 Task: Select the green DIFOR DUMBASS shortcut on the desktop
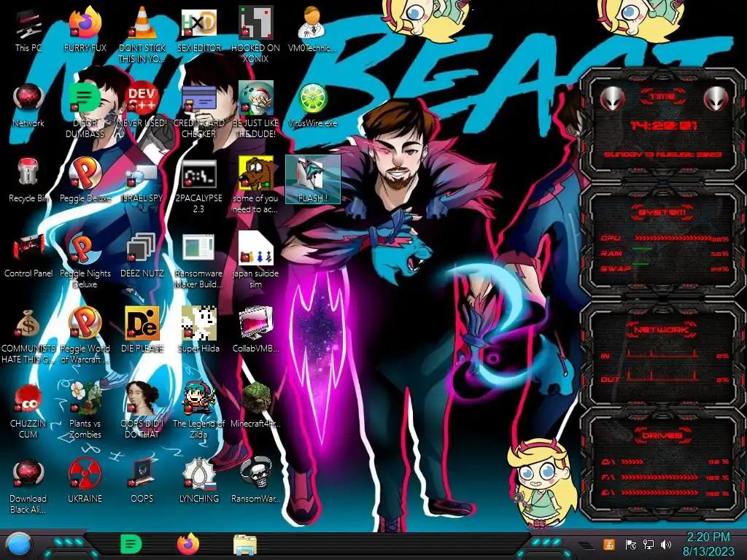tap(85, 110)
